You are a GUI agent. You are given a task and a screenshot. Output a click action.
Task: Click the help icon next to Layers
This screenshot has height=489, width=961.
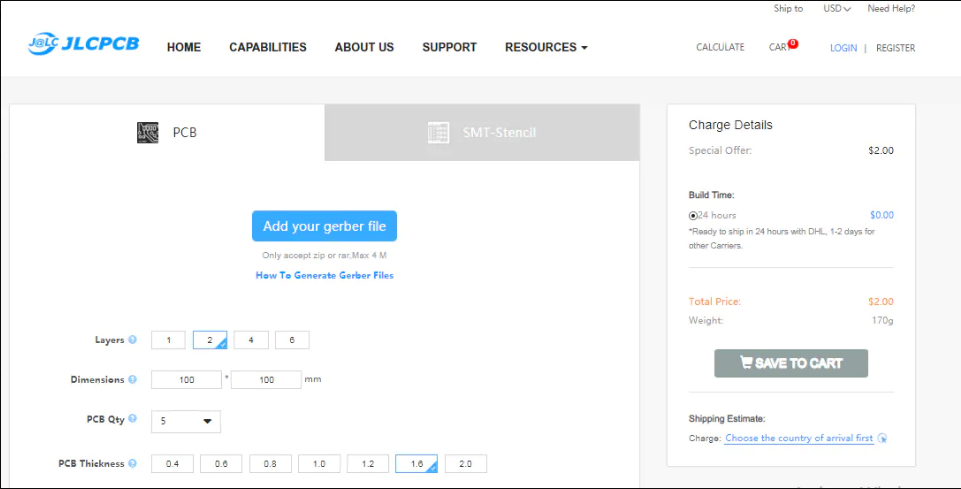click(x=132, y=339)
